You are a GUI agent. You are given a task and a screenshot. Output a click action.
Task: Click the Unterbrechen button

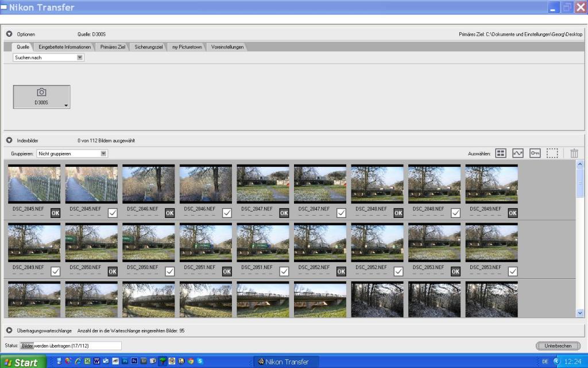coord(558,346)
